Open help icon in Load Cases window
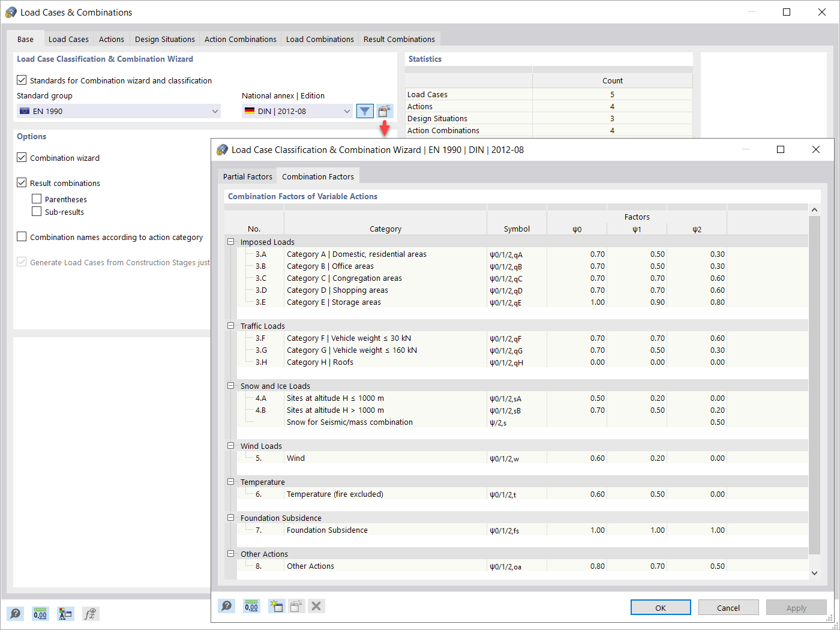 click(15, 613)
